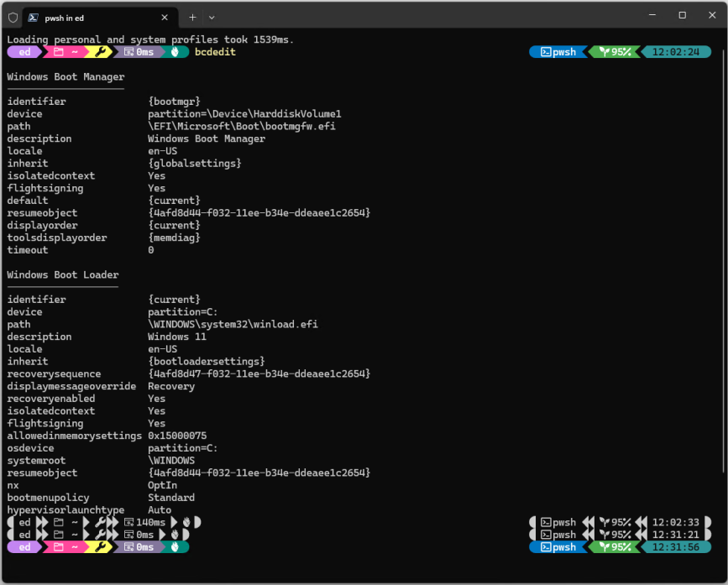The image size is (728, 585).
Task: Click the vertical scrollbar on the right
Action: pos(724,252)
